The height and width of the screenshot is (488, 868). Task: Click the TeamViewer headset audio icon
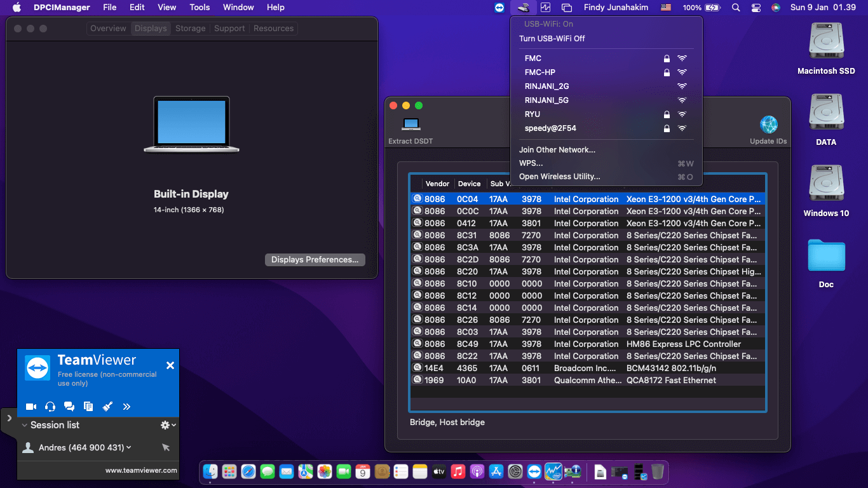50,407
